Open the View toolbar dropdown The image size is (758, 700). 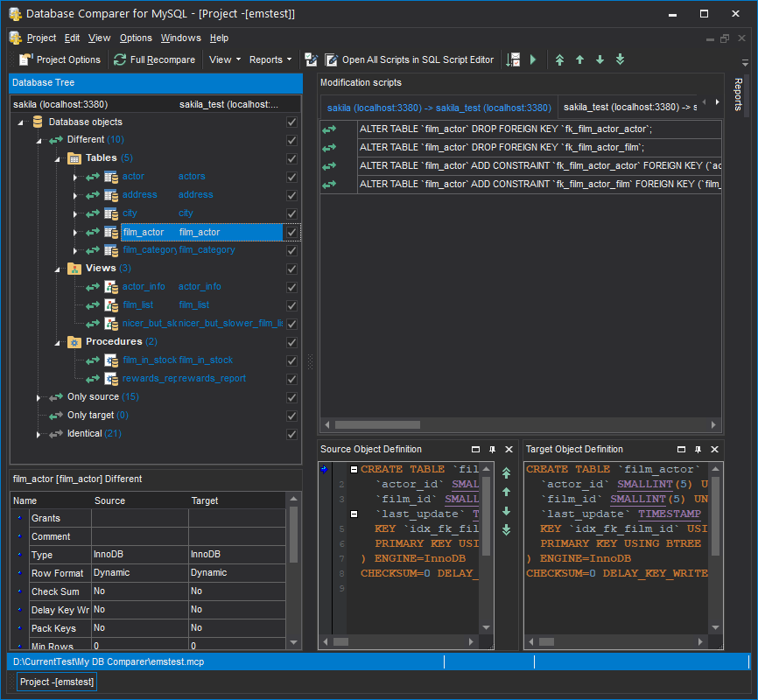tap(224, 59)
